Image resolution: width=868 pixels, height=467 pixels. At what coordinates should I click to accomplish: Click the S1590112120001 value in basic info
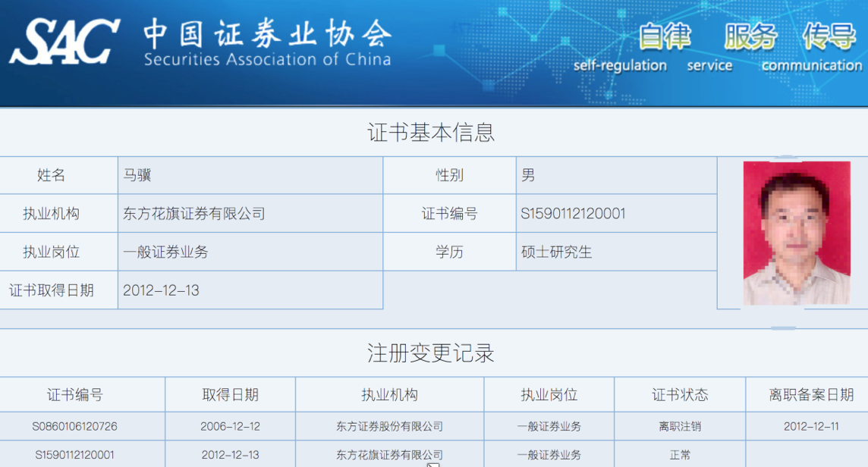[573, 214]
